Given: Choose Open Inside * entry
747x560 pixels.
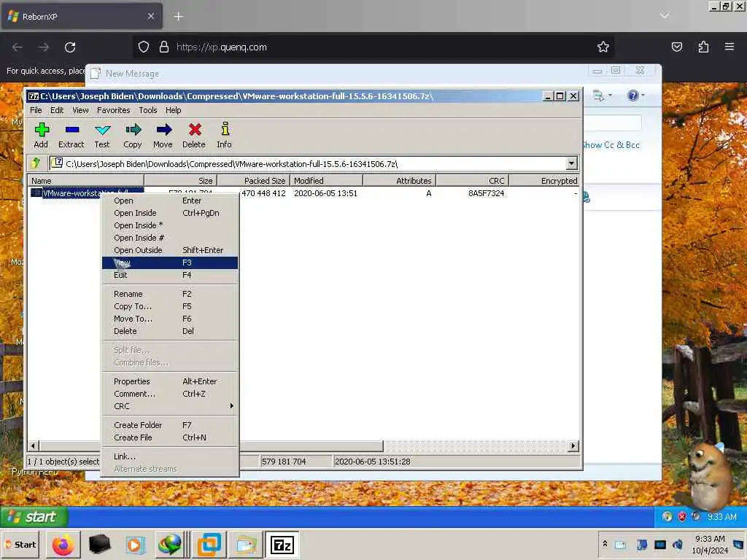Looking at the screenshot, I should [169, 225].
